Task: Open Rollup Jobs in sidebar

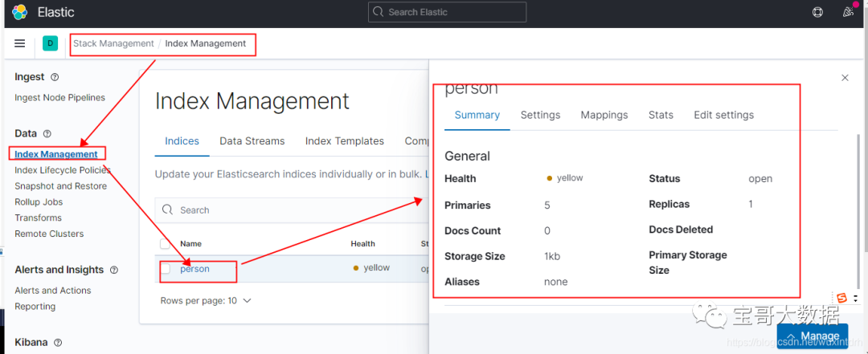Action: 39,202
